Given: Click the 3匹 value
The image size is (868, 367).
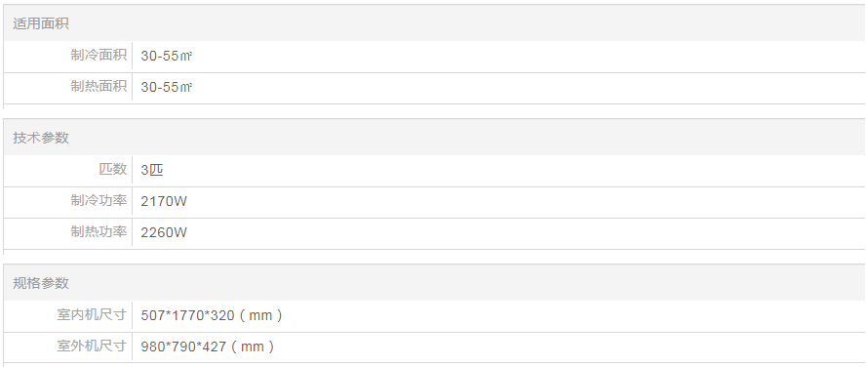Looking at the screenshot, I should pyautogui.click(x=152, y=170).
